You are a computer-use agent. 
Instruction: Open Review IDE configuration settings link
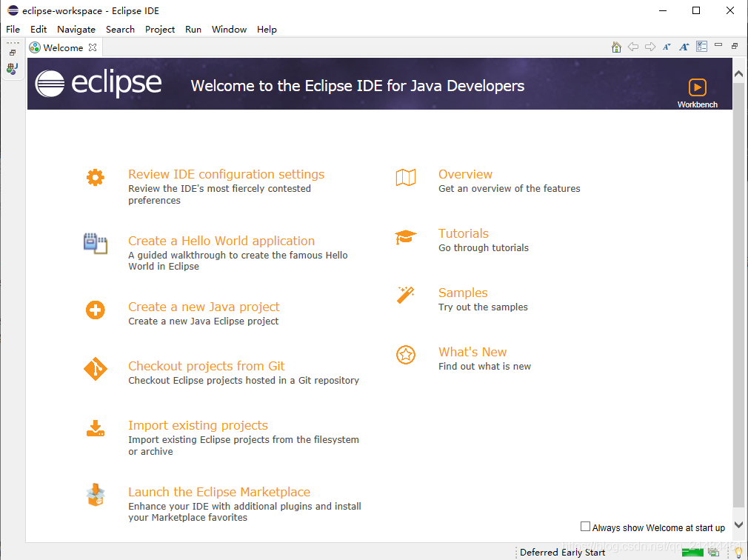tap(226, 174)
